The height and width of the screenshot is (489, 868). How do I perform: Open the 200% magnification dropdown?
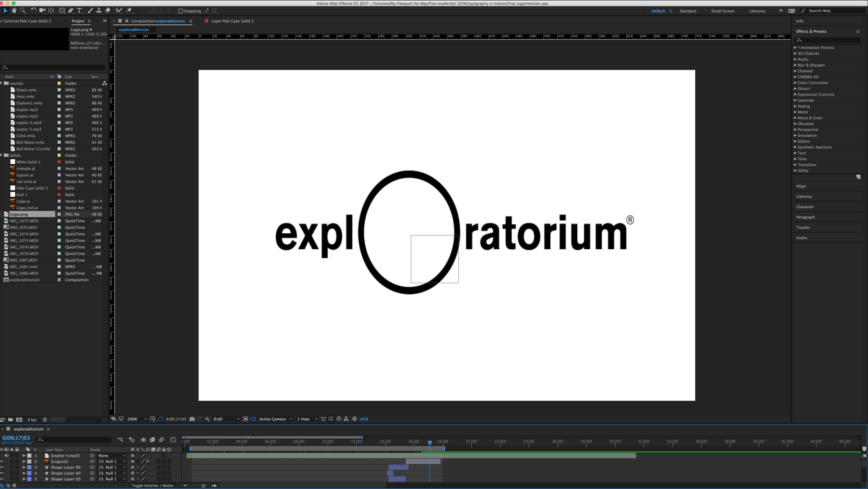point(137,419)
